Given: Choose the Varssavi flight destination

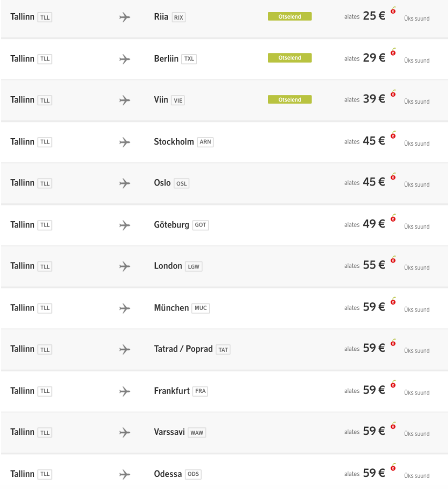Looking at the screenshot, I should click(x=169, y=432).
